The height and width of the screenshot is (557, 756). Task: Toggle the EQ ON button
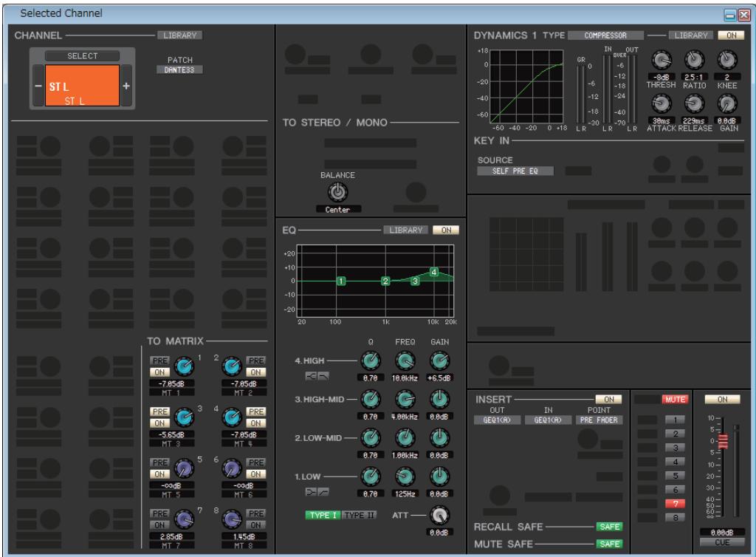(446, 230)
